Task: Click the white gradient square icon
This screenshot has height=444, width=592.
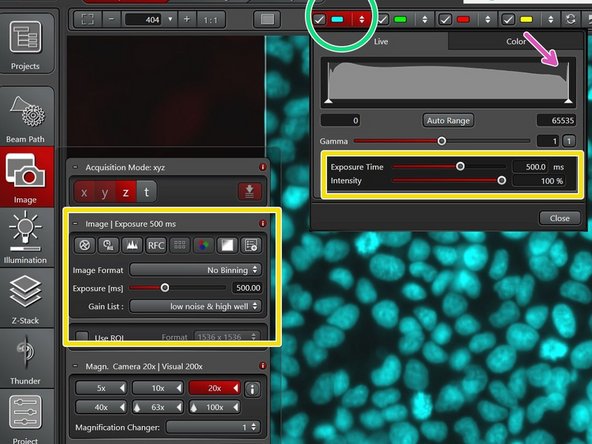Action: 227,245
